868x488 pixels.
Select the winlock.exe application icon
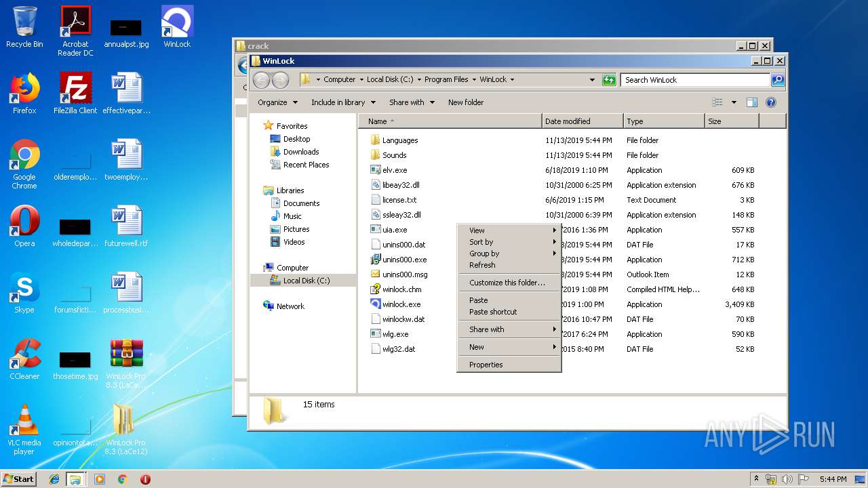pyautogui.click(x=376, y=304)
